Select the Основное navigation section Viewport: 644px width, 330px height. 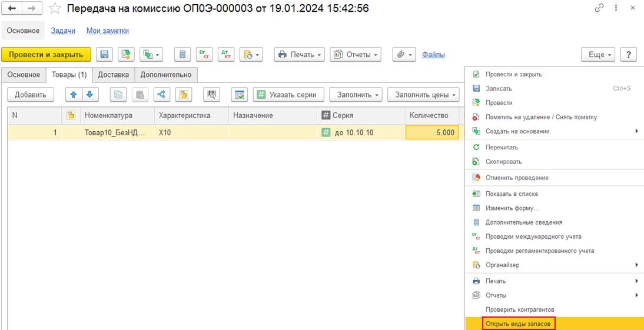(23, 31)
